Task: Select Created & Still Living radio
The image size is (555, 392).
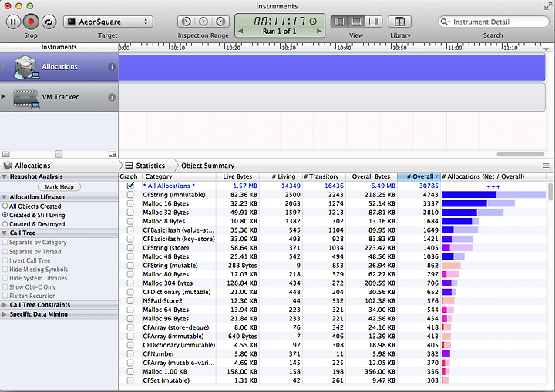Action: click(5, 215)
